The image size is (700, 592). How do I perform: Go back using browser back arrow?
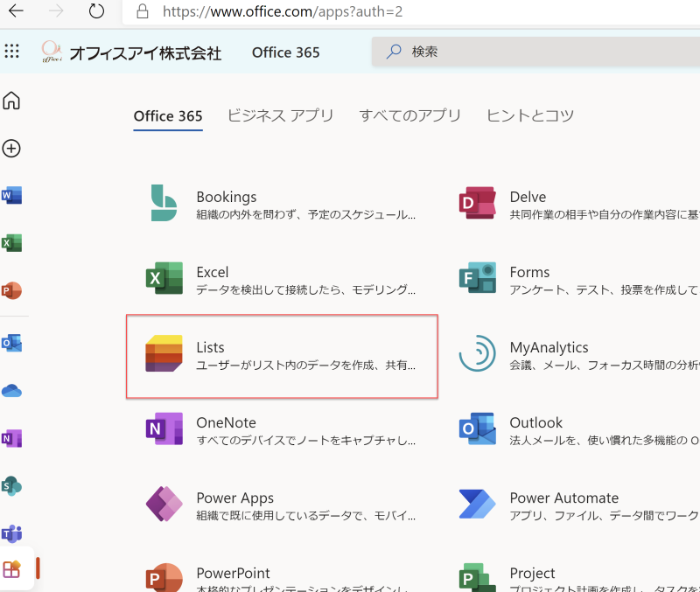click(x=16, y=10)
